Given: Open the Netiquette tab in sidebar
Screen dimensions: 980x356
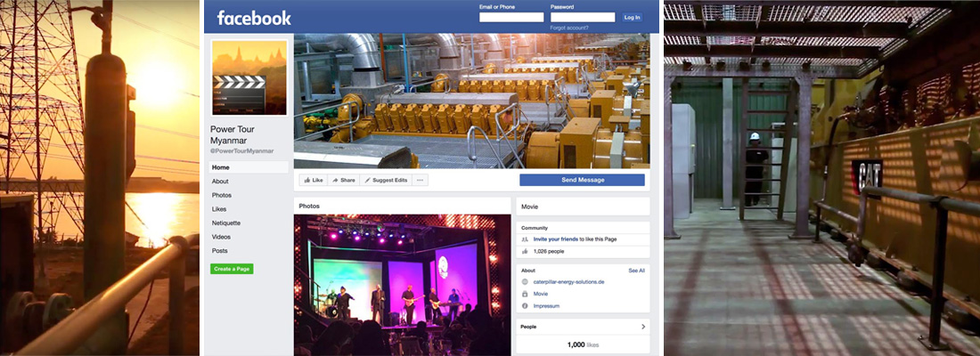Looking at the screenshot, I should [226, 223].
